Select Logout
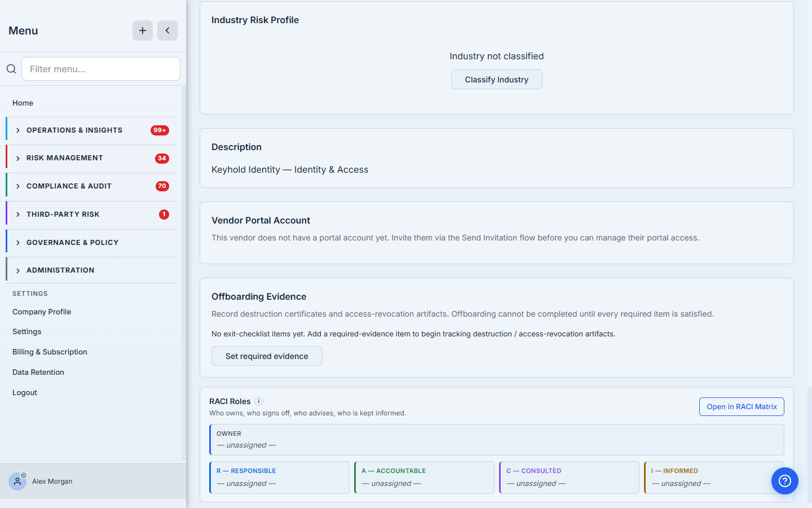Screen dimensions: 812x508 point(25,392)
